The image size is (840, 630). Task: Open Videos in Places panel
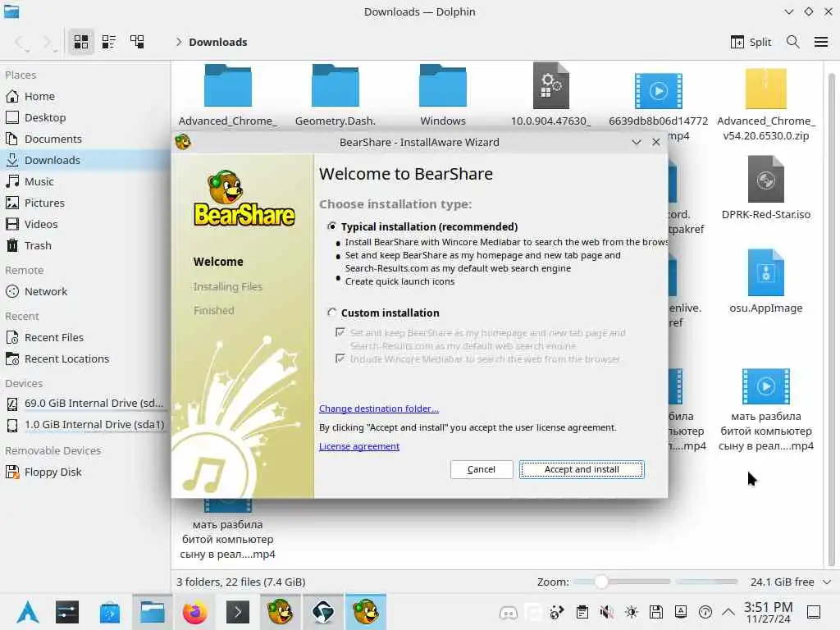click(85, 225)
